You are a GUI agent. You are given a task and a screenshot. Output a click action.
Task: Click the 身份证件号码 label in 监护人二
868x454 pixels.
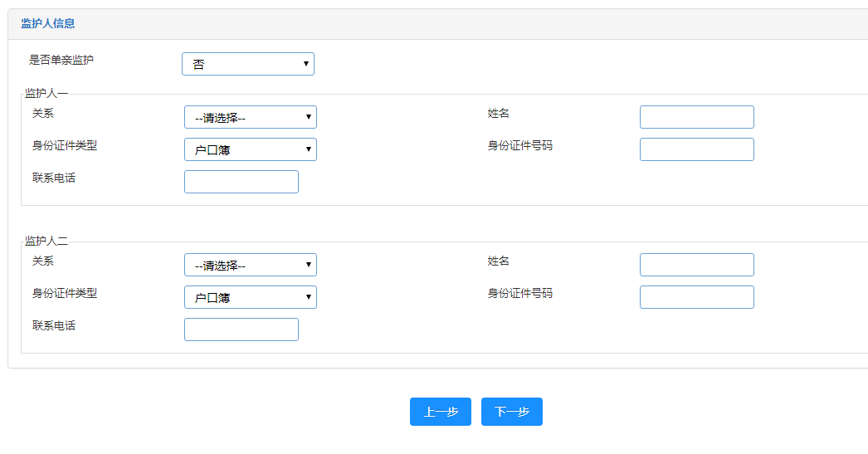click(x=519, y=293)
